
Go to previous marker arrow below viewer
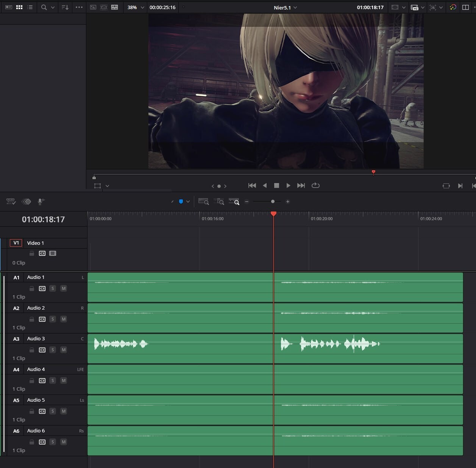(x=213, y=186)
